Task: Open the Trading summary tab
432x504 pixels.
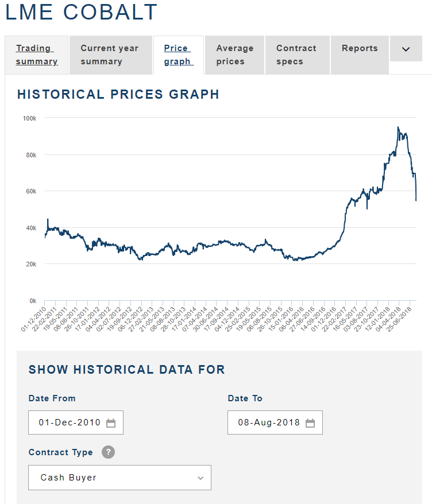Action: 37,55
